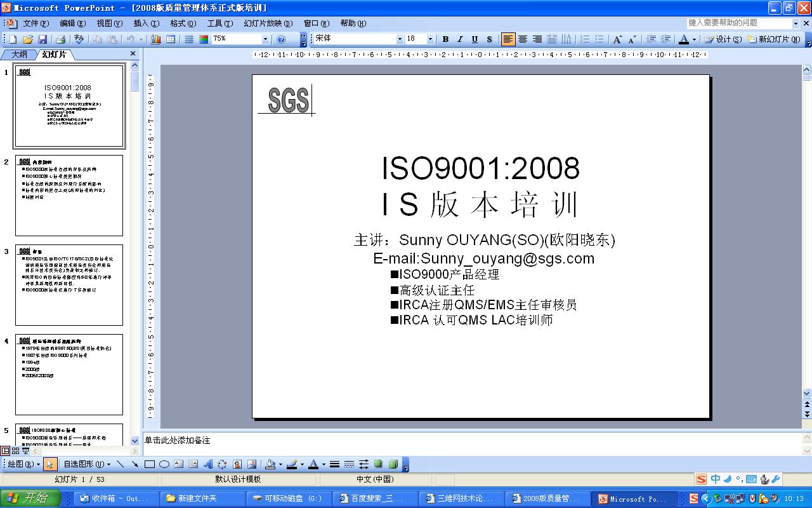
Task: Toggle Underline formatting
Action: pyautogui.click(x=475, y=39)
